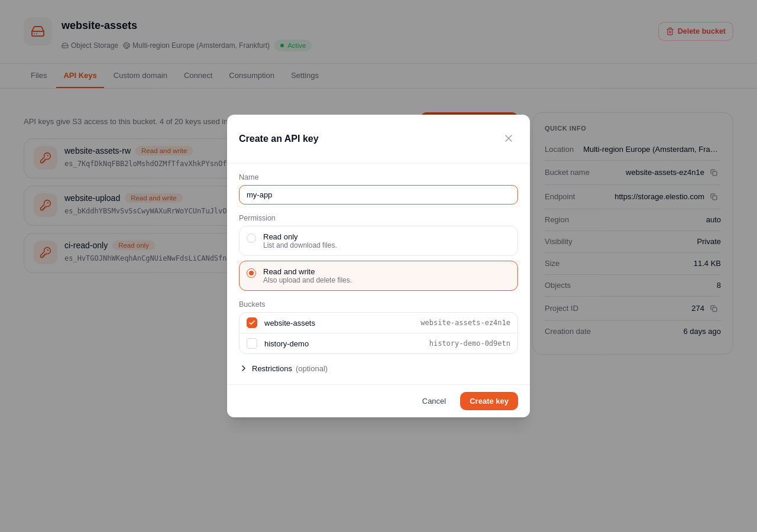Open the Consumption tab
Viewport: 757px width, 532px height.
pos(251,76)
